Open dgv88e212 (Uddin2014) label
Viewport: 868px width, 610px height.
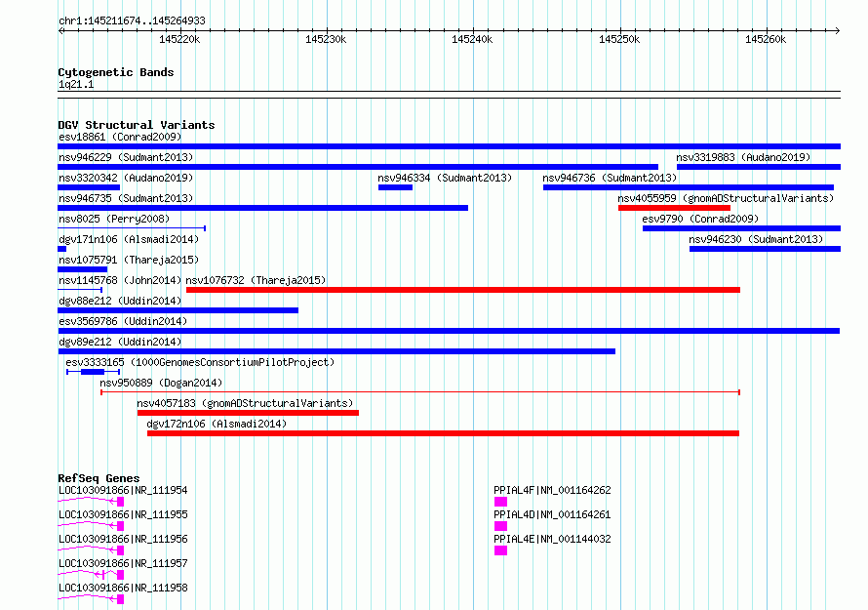point(120,301)
